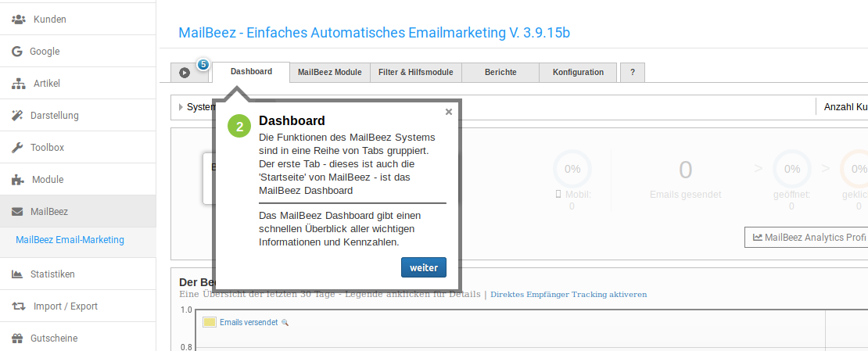The image size is (868, 351).
Task: Switch to Filter & Hilfsmodule tab
Action: pyautogui.click(x=415, y=72)
